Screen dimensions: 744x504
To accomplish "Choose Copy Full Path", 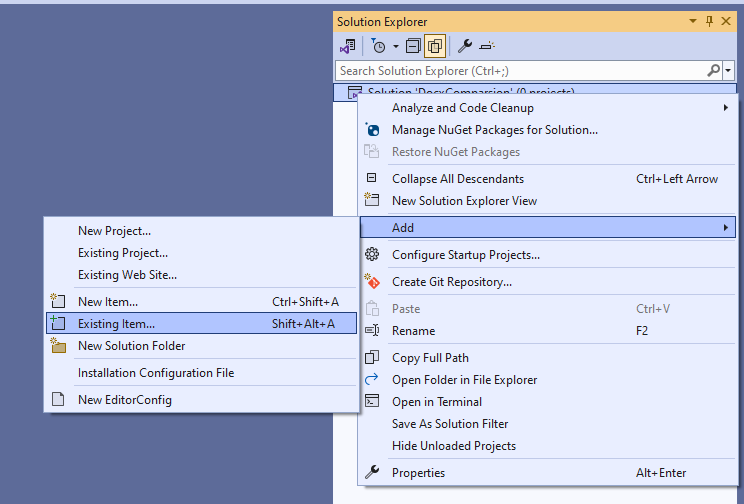I will click(548, 358).
